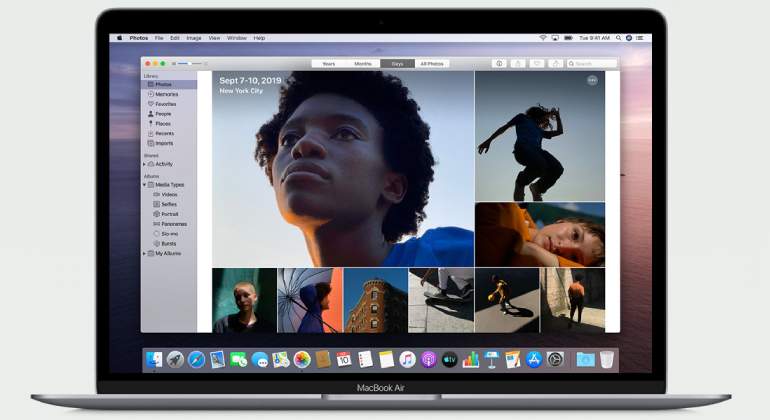Select Recents in the sidebar

coord(169,134)
